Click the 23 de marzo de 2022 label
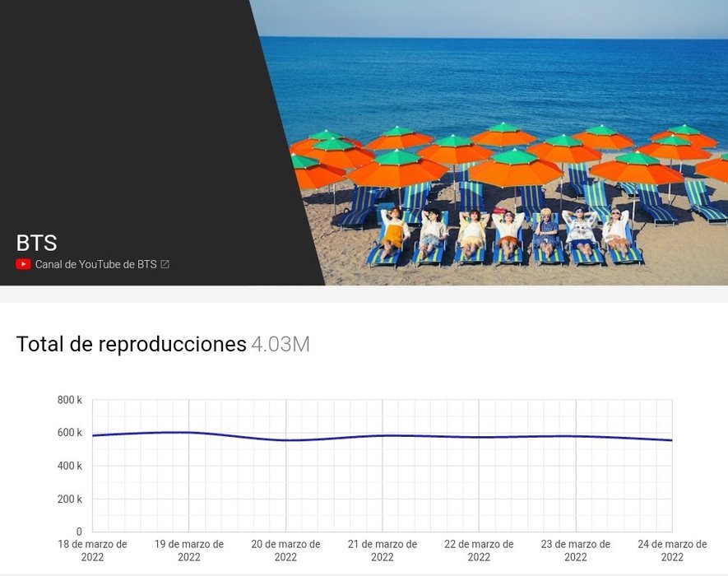This screenshot has height=576, width=728. click(575, 550)
